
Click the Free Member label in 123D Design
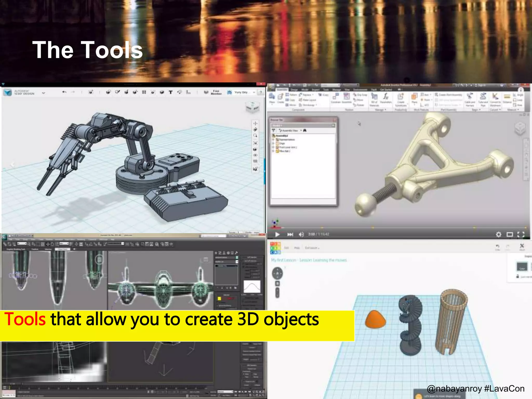coord(216,92)
